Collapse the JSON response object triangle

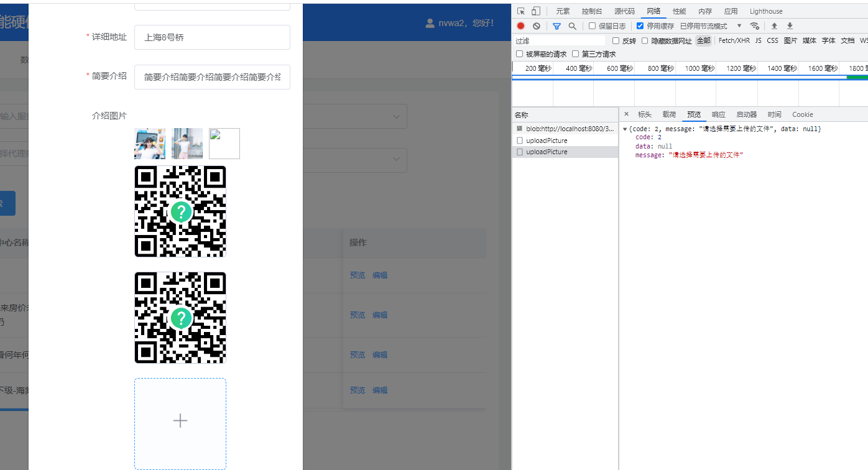click(625, 129)
